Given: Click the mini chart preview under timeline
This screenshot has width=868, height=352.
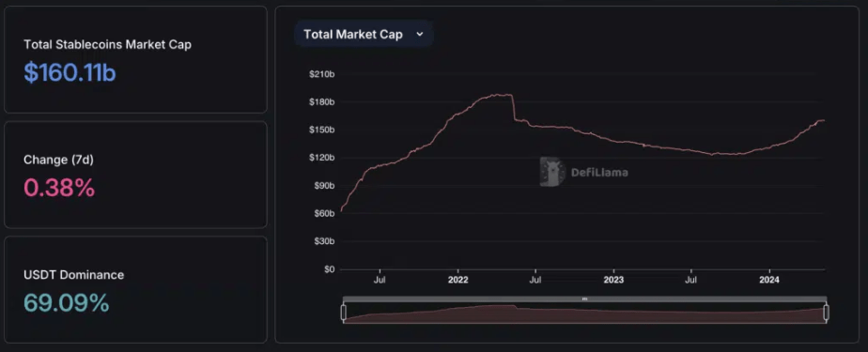Looking at the screenshot, I should tap(584, 314).
